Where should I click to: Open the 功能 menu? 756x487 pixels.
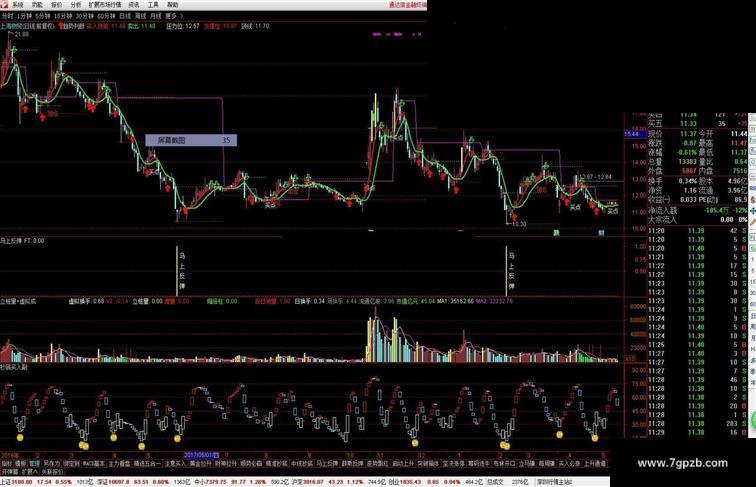pos(37,5)
